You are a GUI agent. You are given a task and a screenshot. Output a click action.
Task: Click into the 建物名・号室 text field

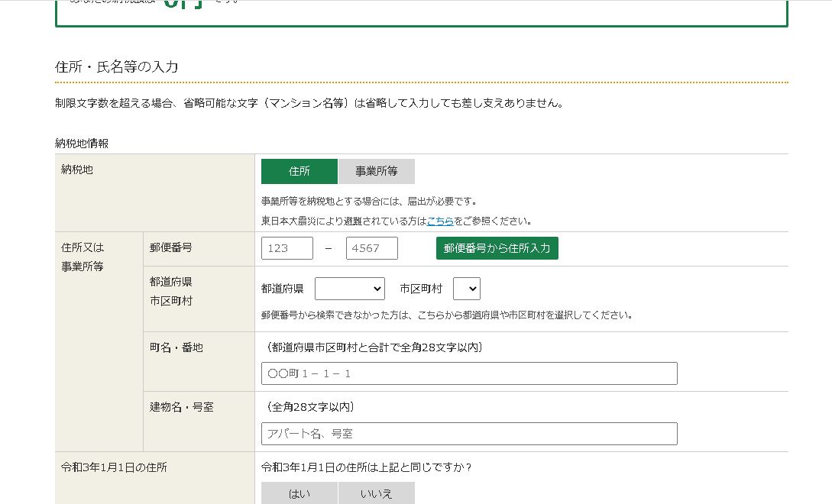(x=469, y=434)
